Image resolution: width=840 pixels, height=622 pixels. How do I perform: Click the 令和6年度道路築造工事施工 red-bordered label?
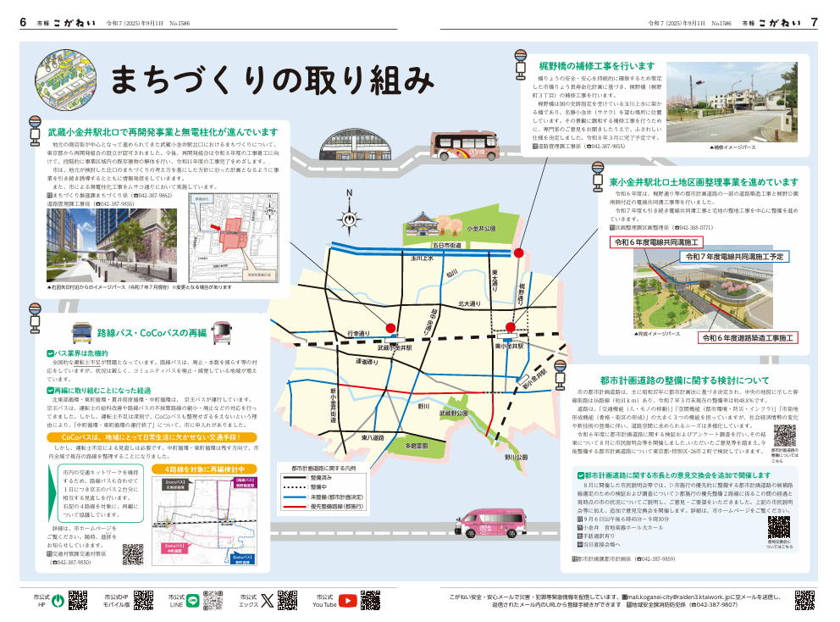747,337
